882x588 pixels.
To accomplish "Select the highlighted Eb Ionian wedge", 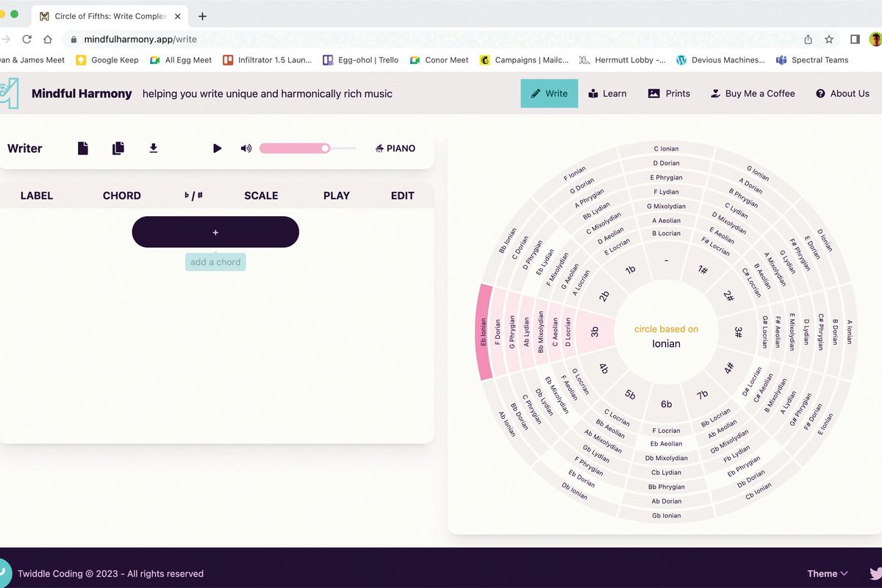I will point(485,331).
